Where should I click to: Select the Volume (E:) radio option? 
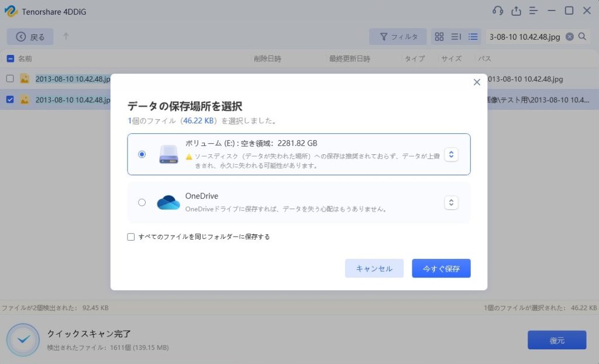142,154
